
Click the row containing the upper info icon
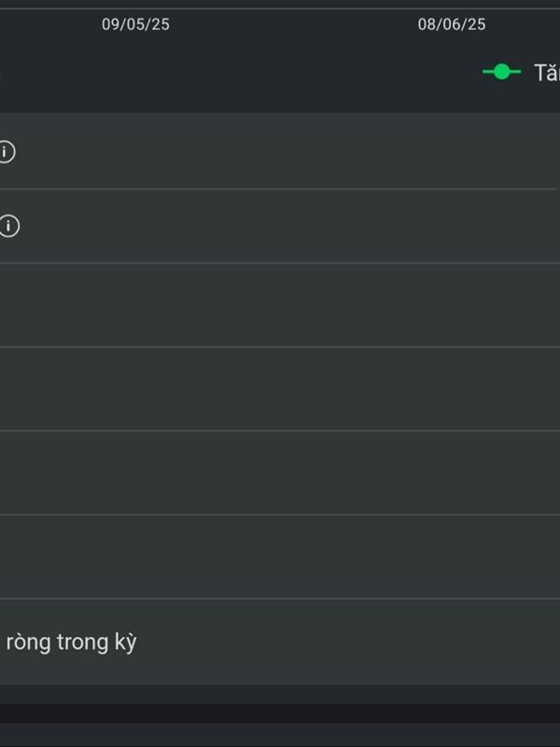[280, 151]
